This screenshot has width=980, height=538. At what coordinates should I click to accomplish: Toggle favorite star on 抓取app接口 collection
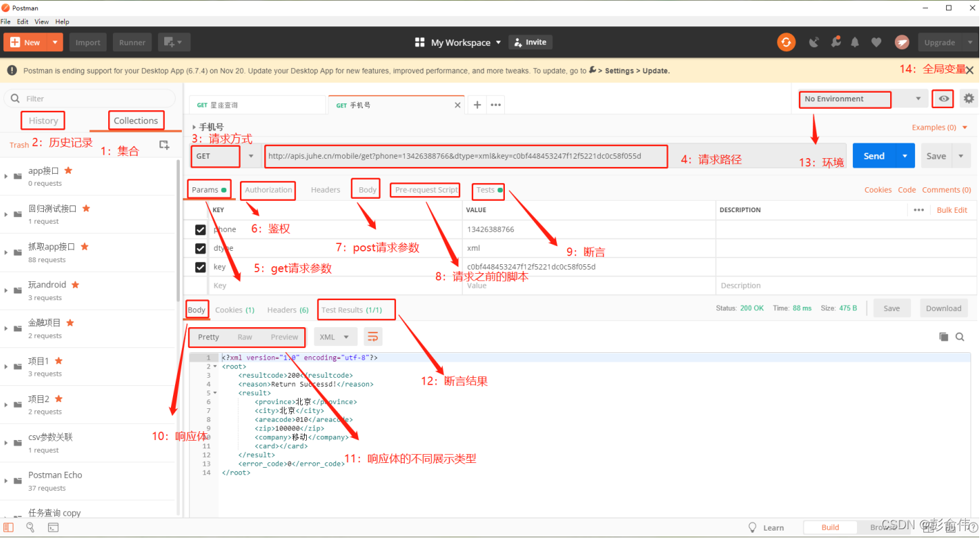click(84, 247)
